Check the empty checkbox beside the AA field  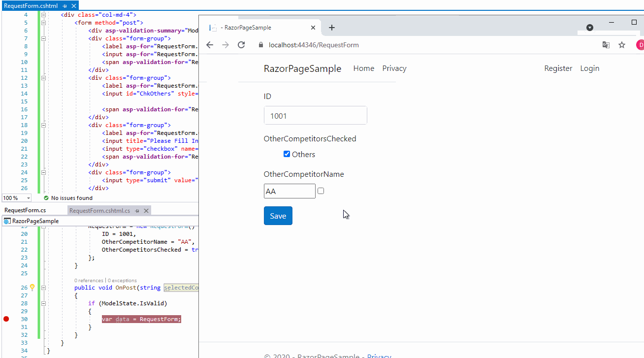click(x=321, y=191)
